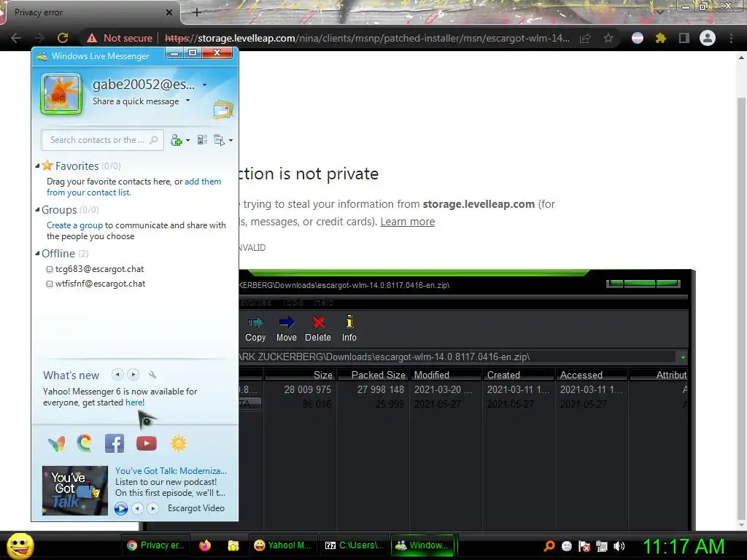Screen dimensions: 747x560
Task: Bookmark this page with the star icon
Action: coord(608,38)
